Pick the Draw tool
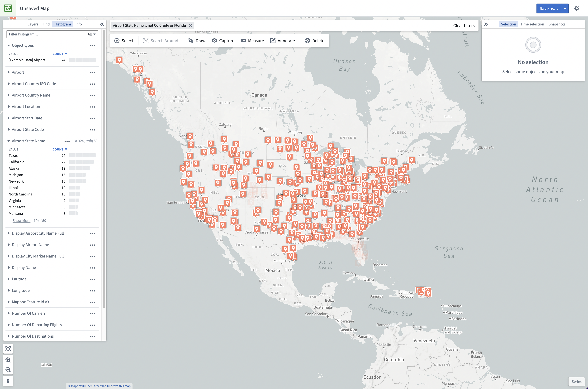The width and height of the screenshot is (588, 389). point(197,41)
